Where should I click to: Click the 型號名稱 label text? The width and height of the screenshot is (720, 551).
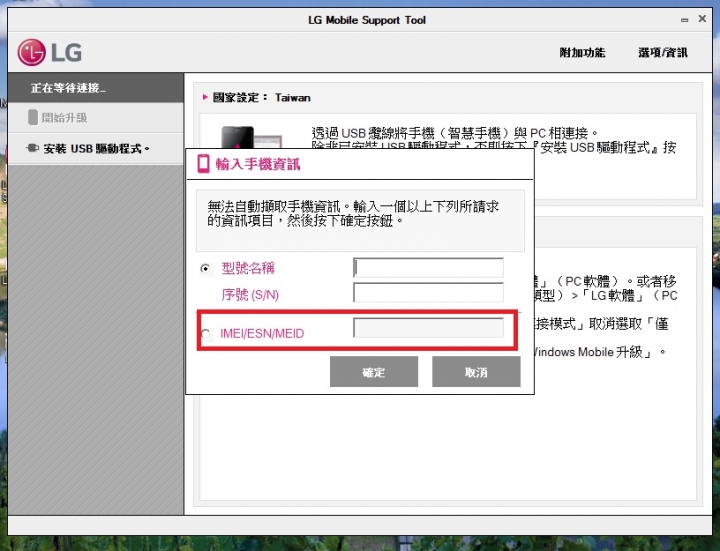coord(248,268)
